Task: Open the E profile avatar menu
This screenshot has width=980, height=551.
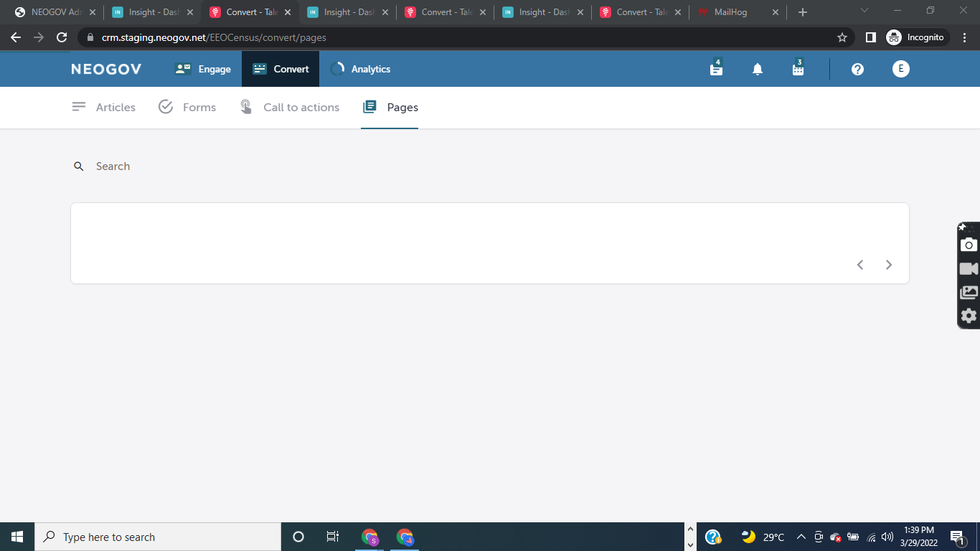Action: [x=900, y=69]
